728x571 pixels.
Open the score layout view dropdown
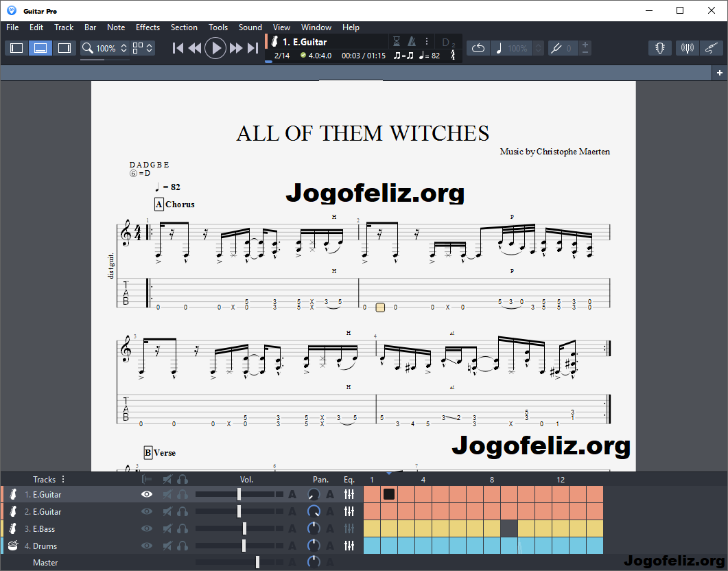click(143, 48)
